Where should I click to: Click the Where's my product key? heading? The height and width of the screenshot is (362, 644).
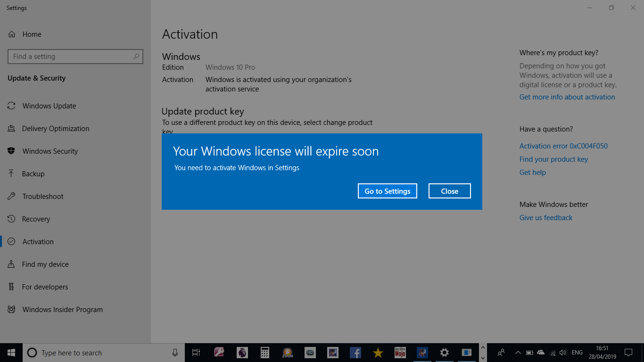pos(559,53)
